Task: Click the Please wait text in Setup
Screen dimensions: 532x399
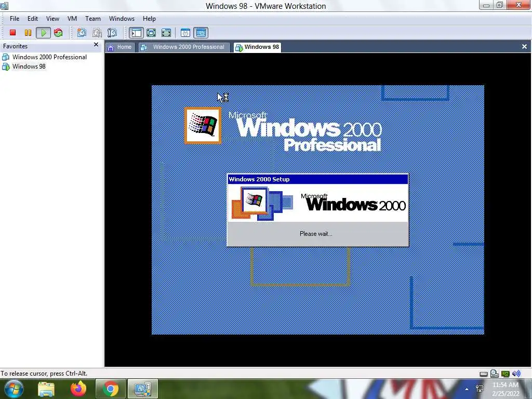Action: [x=316, y=234]
